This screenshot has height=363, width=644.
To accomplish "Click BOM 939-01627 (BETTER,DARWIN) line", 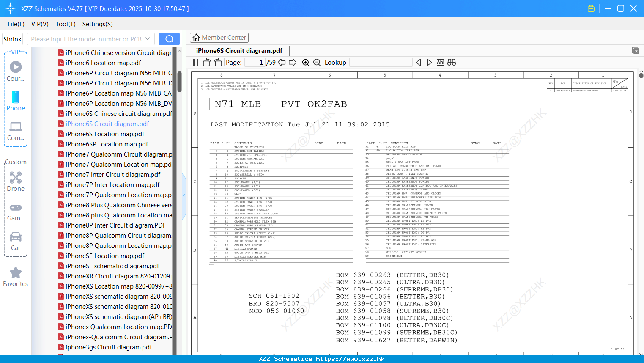I will (397, 340).
